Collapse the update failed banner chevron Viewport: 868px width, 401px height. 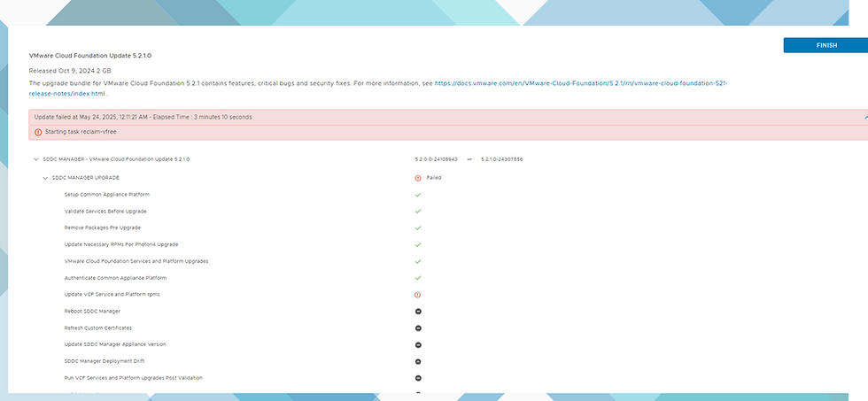tap(865, 117)
